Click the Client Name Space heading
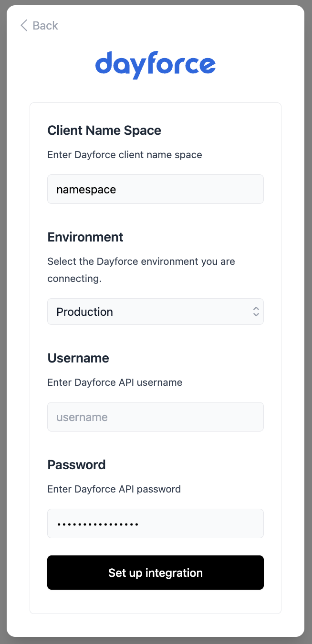Viewport: 312px width, 644px height. coord(104,131)
